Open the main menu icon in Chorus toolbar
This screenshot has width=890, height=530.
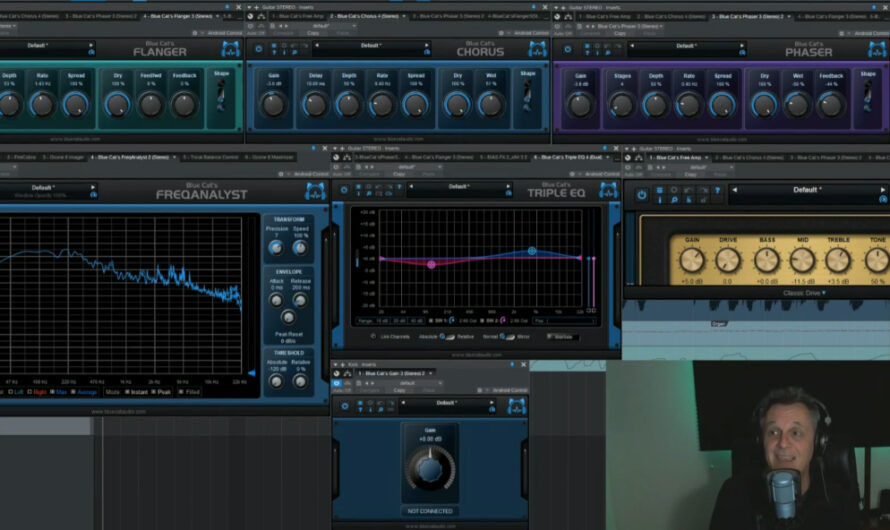point(274,46)
